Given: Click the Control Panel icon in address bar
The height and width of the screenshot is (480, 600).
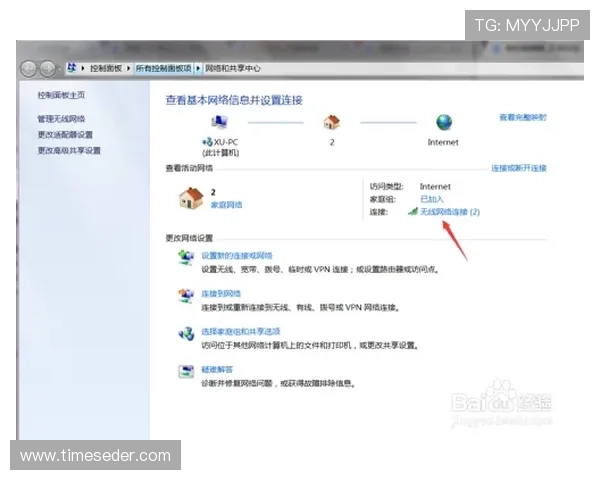Looking at the screenshot, I should click(x=72, y=68).
